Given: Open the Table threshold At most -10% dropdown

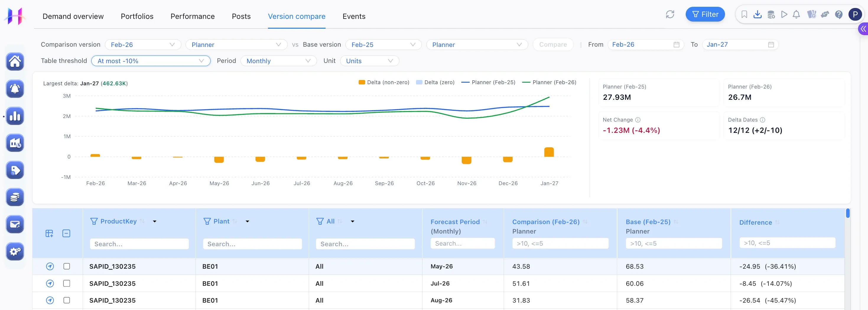Looking at the screenshot, I should tap(151, 61).
